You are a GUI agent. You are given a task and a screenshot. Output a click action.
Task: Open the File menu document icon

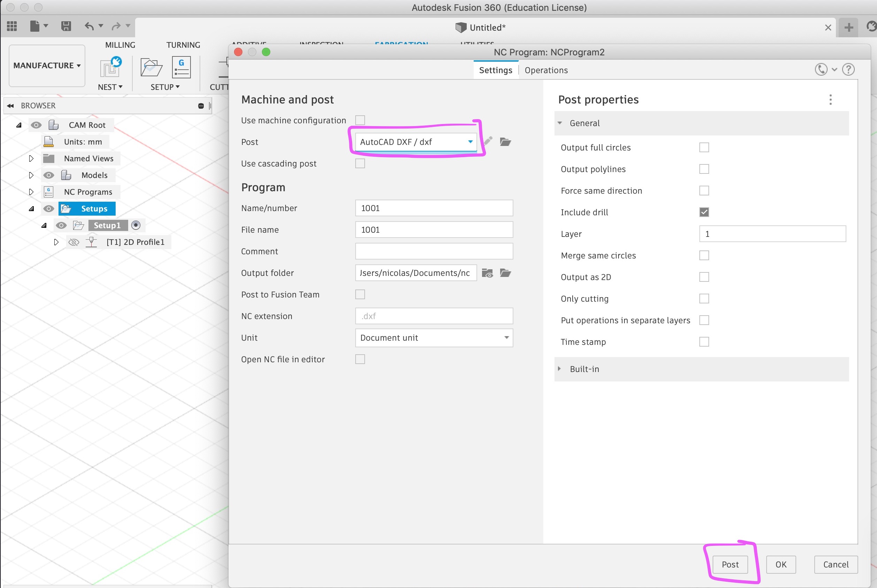(35, 26)
